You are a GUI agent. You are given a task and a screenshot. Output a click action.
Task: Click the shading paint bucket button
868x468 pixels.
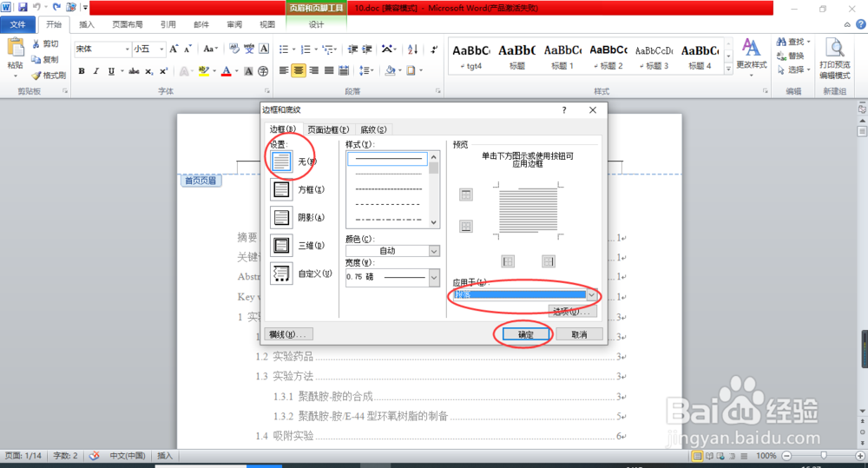391,70
